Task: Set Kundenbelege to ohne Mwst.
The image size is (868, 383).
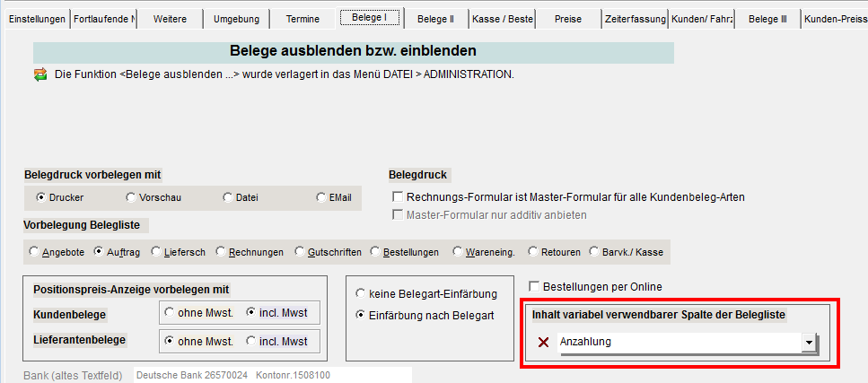Action: (x=169, y=313)
